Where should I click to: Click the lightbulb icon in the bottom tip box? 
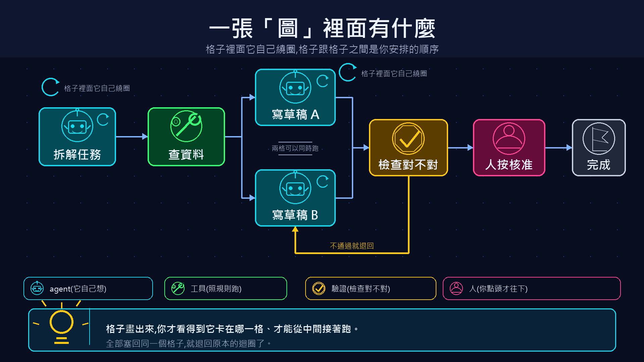61,323
